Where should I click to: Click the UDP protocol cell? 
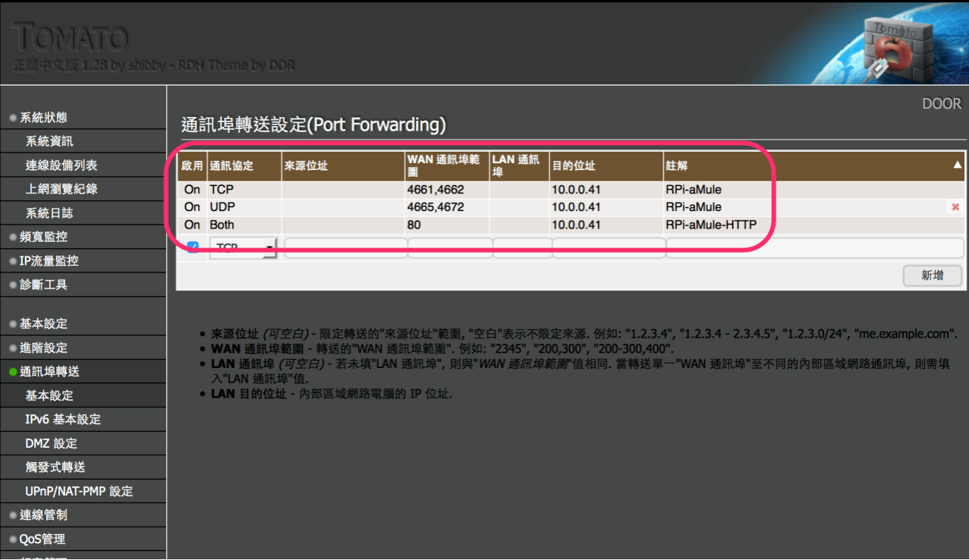[x=244, y=207]
